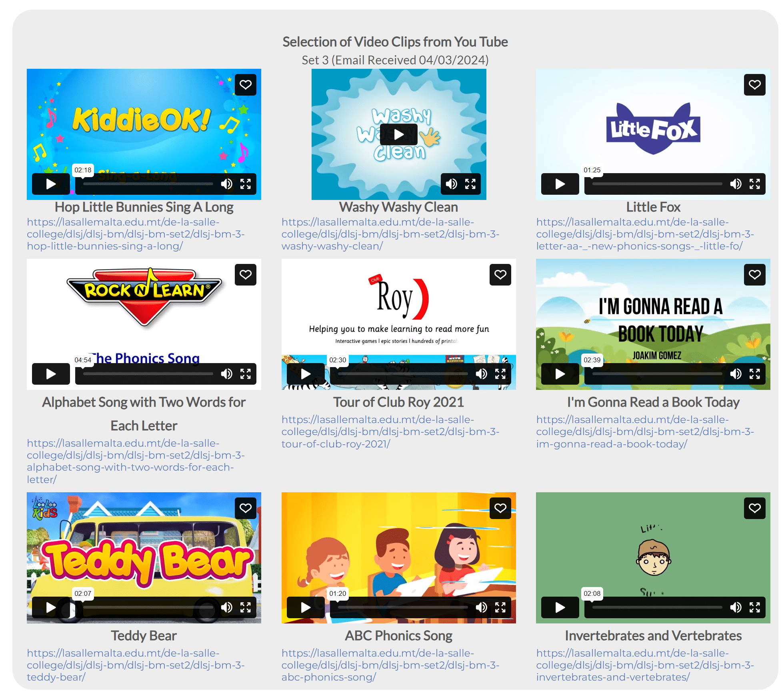The image size is (784, 691).
Task: Fullscreen the I'm Gonna Read a Book video
Action: (754, 374)
